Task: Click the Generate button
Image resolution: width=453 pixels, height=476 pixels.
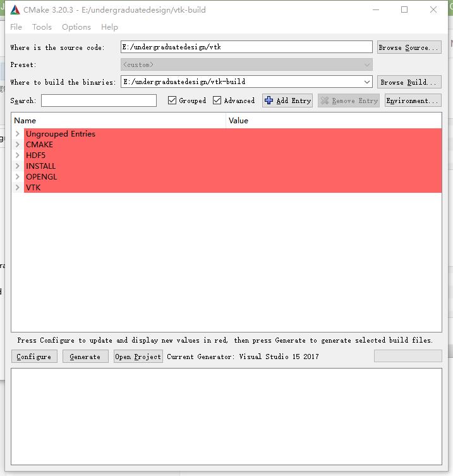Action: (85, 357)
